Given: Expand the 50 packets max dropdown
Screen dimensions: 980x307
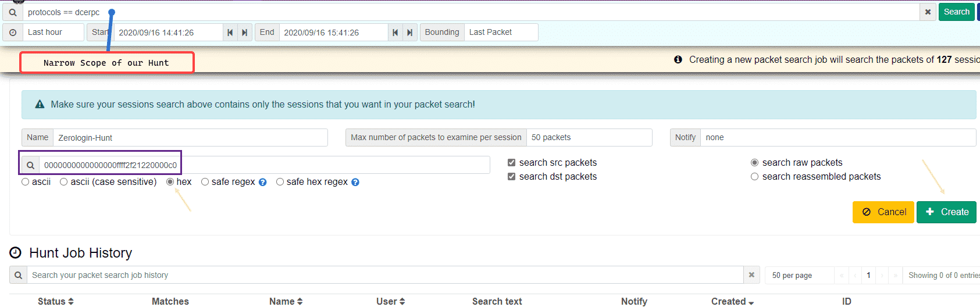Looking at the screenshot, I should (x=589, y=138).
